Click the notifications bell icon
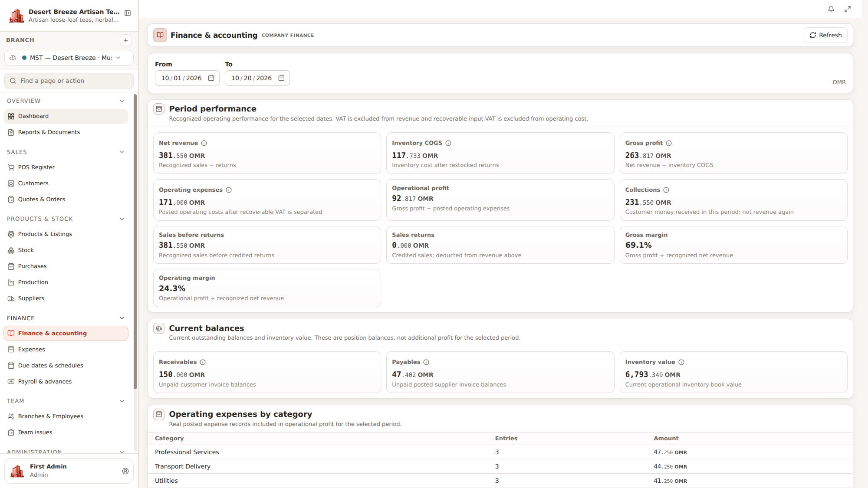The height and width of the screenshot is (488, 868). click(x=831, y=9)
